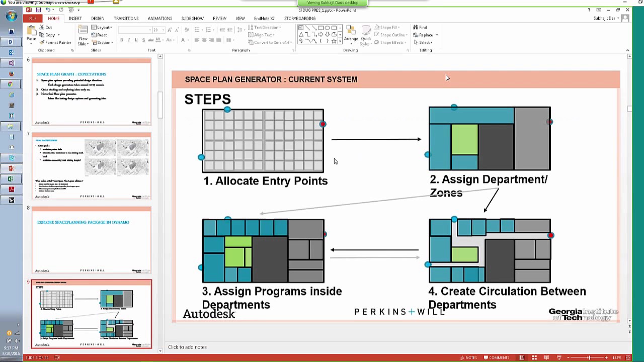Open the PowerPoint Help question mark
This screenshot has width=644, height=362.
pyautogui.click(x=589, y=10)
